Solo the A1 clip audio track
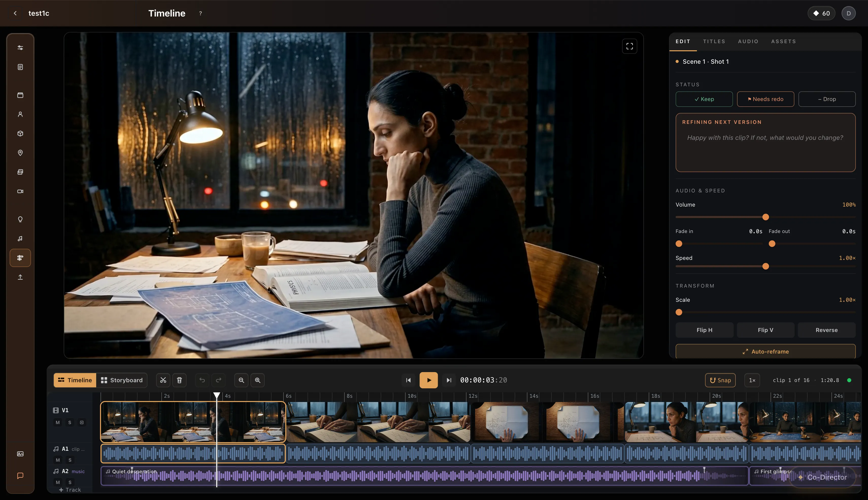The height and width of the screenshot is (500, 868). (70, 460)
